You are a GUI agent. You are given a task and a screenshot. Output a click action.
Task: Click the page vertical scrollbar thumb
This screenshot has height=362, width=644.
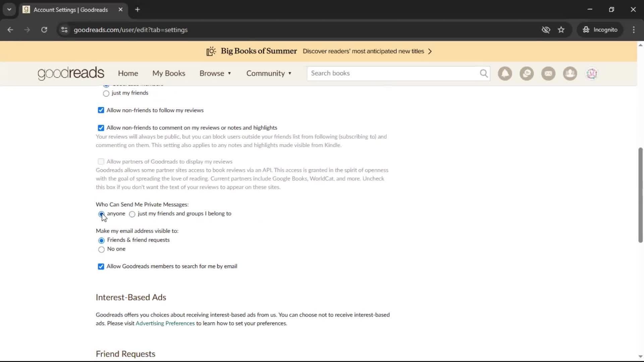click(x=640, y=195)
